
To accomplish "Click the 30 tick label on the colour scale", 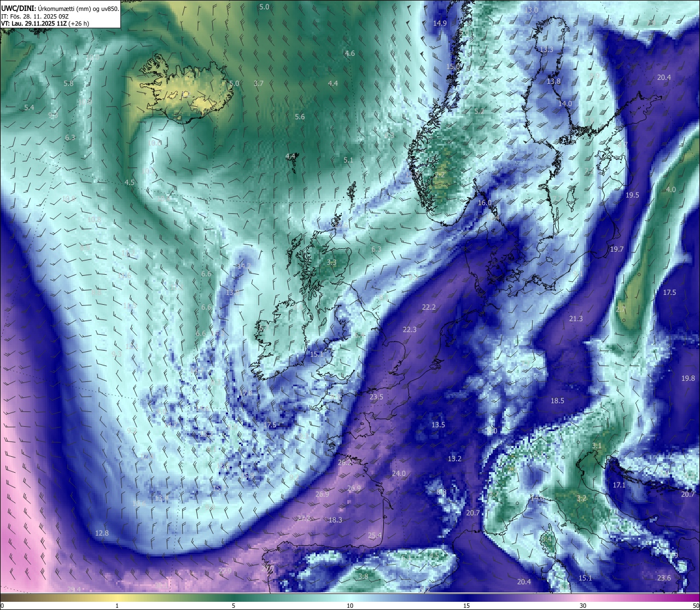I will 583,606.
